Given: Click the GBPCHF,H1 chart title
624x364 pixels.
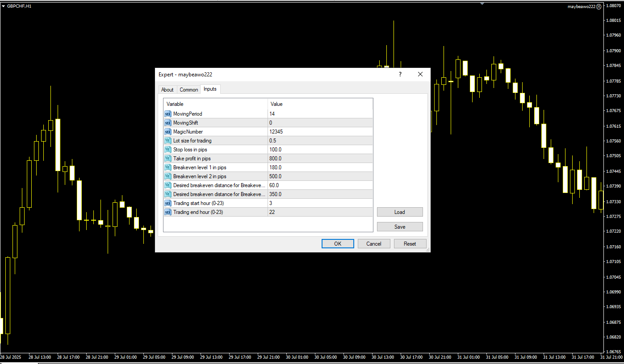Looking at the screenshot, I should pos(19,6).
